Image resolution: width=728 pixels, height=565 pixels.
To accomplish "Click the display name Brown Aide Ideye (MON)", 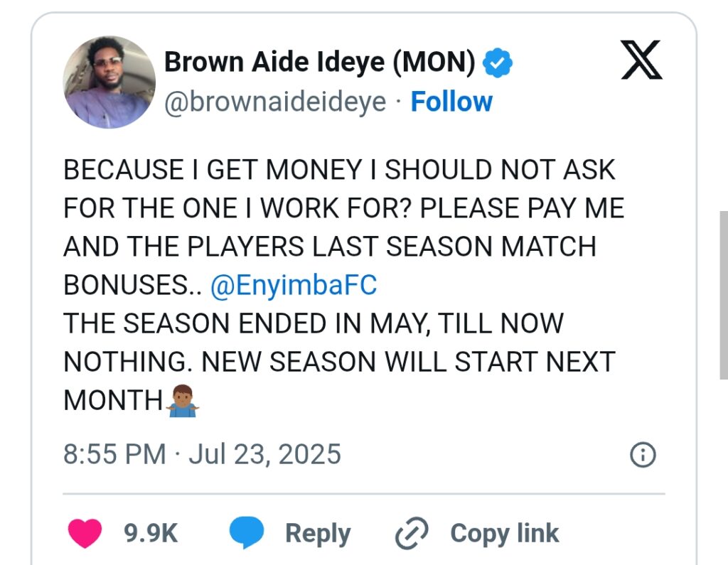I will 320,64.
